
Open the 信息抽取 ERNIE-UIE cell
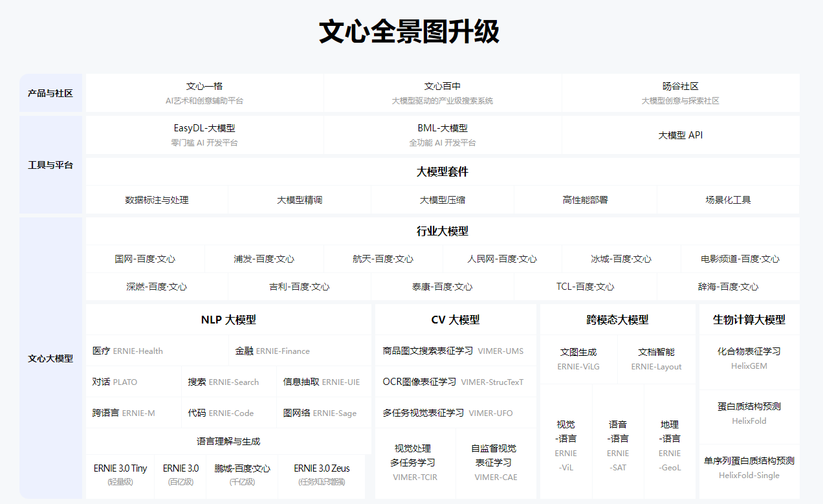pos(324,382)
